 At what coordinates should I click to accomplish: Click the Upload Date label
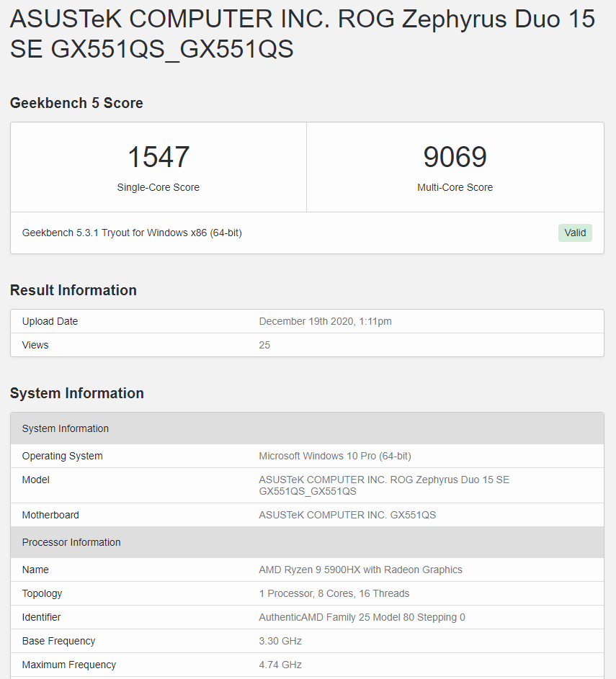50,321
